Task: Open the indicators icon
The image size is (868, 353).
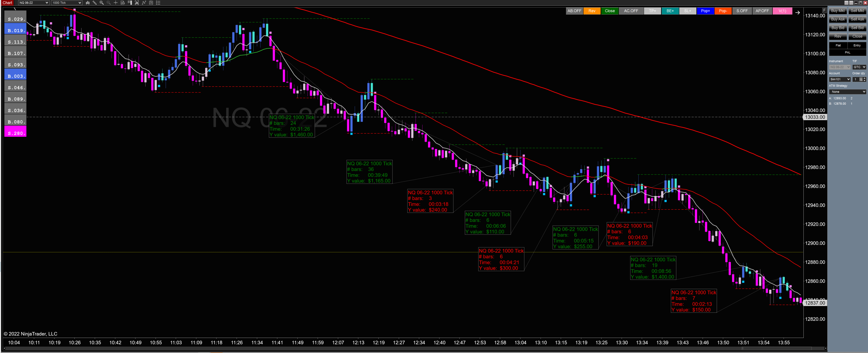Action: (x=144, y=3)
